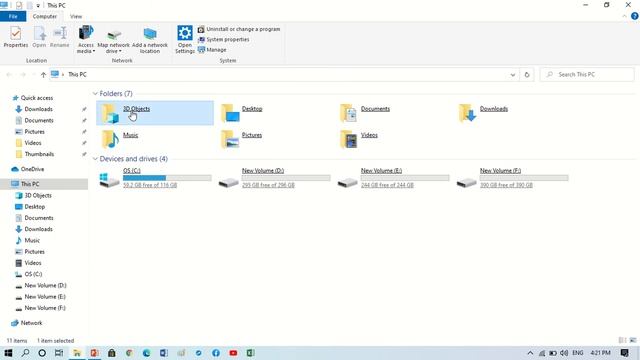Image resolution: width=640 pixels, height=360 pixels.
Task: Select Network in the navigation pane
Action: [31, 323]
